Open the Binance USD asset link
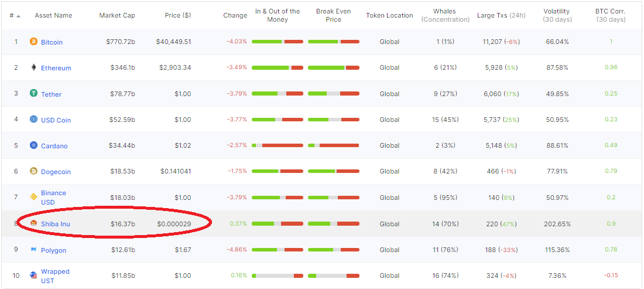Viewport: 644px width, 289px height. (x=53, y=198)
